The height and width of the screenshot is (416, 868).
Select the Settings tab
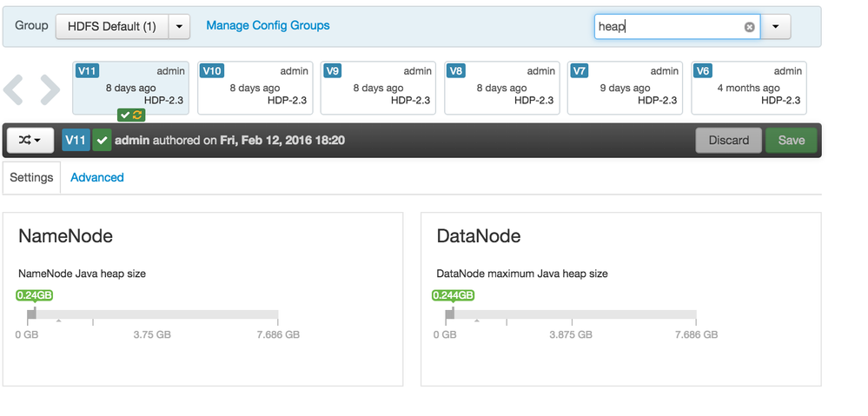point(31,177)
